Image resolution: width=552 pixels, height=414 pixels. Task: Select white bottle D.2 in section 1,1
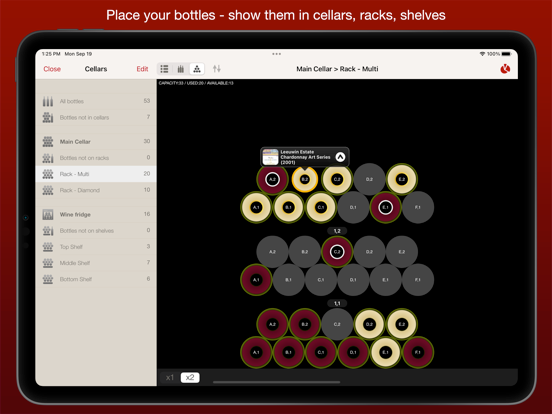pyautogui.click(x=369, y=324)
